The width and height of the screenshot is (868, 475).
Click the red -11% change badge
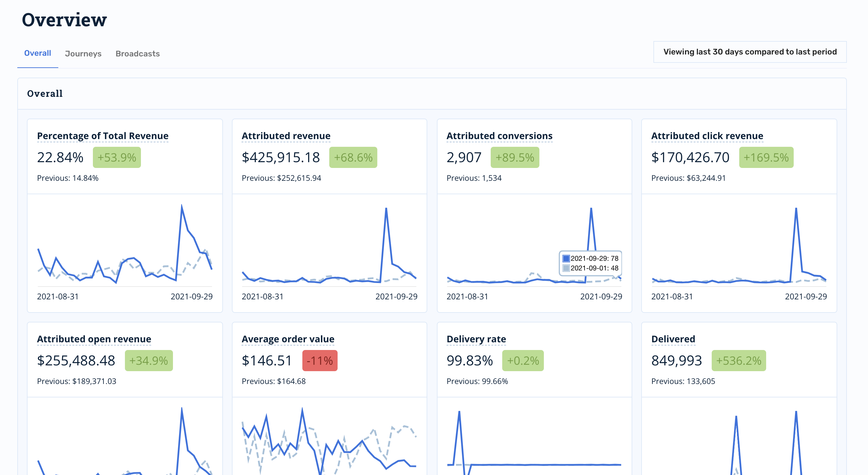[x=319, y=361]
